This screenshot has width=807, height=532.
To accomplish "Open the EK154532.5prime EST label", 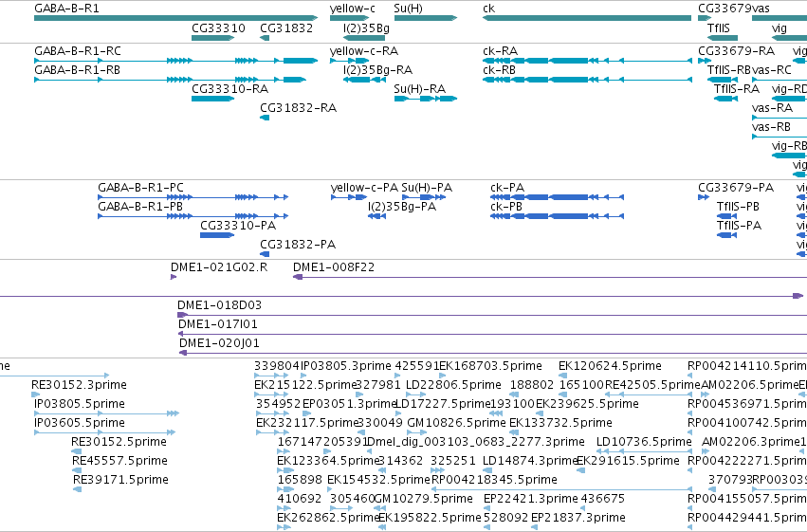I will [378, 481].
